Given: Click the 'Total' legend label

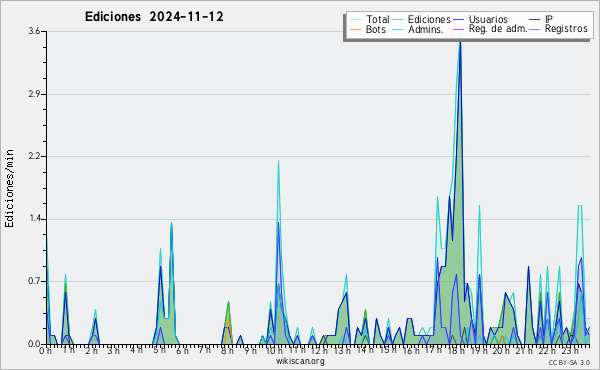Looking at the screenshot, I should point(377,19).
